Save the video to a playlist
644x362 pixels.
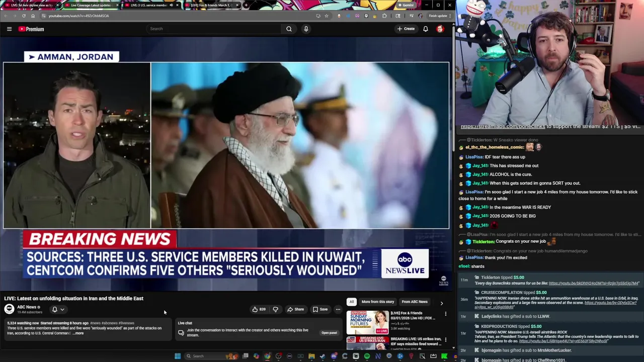click(x=320, y=309)
